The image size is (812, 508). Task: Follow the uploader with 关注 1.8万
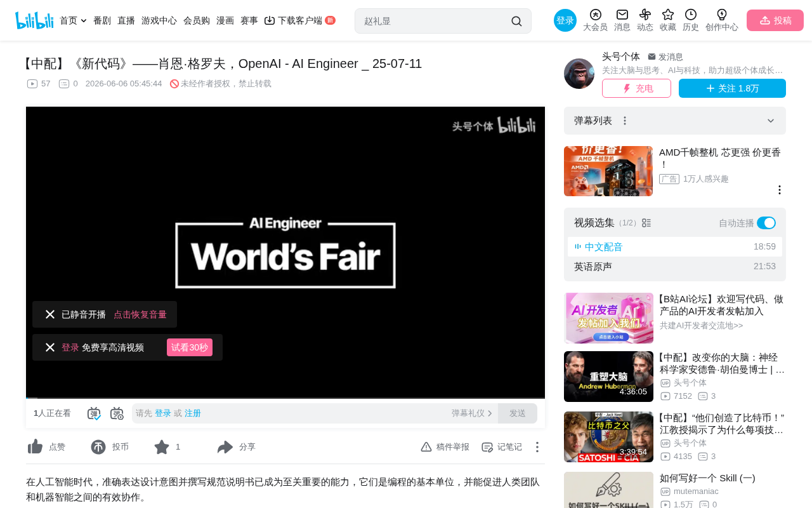[732, 88]
